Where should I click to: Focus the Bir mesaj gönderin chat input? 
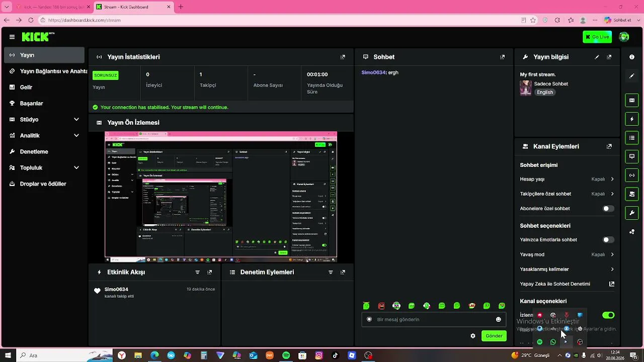point(434,319)
